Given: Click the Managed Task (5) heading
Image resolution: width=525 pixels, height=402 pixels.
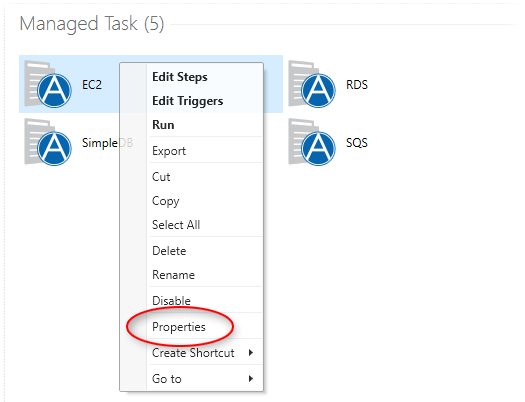Looking at the screenshot, I should [92, 24].
